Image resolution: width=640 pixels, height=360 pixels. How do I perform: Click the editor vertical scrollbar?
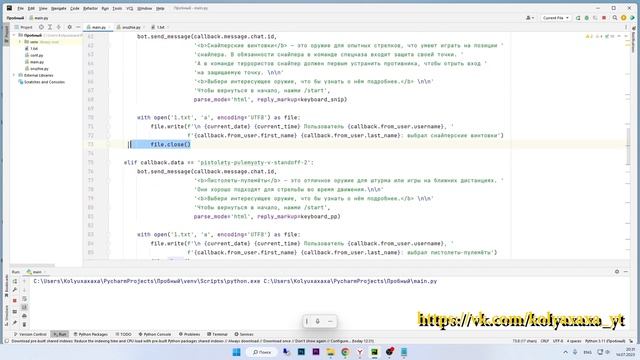(x=628, y=147)
